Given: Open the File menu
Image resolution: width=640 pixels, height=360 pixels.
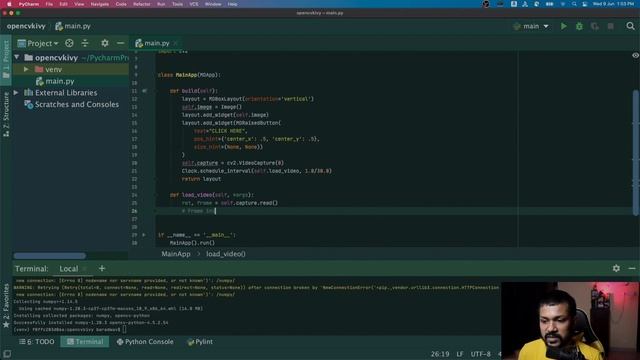Looking at the screenshot, I should click(x=49, y=4).
